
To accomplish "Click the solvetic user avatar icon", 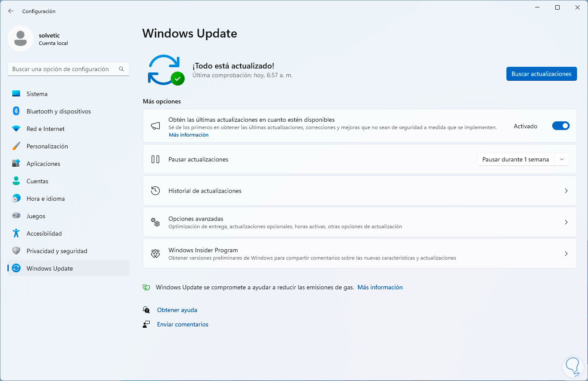I will pos(21,38).
